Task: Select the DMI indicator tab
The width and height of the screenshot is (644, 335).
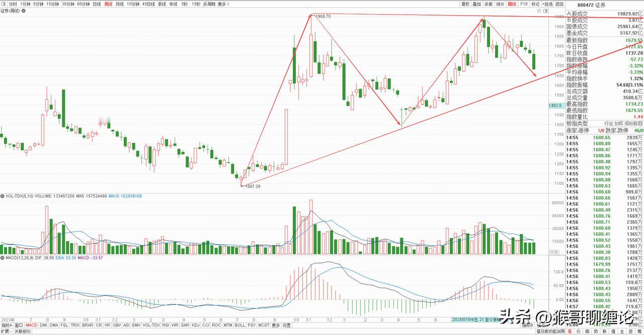Action: click(43, 325)
